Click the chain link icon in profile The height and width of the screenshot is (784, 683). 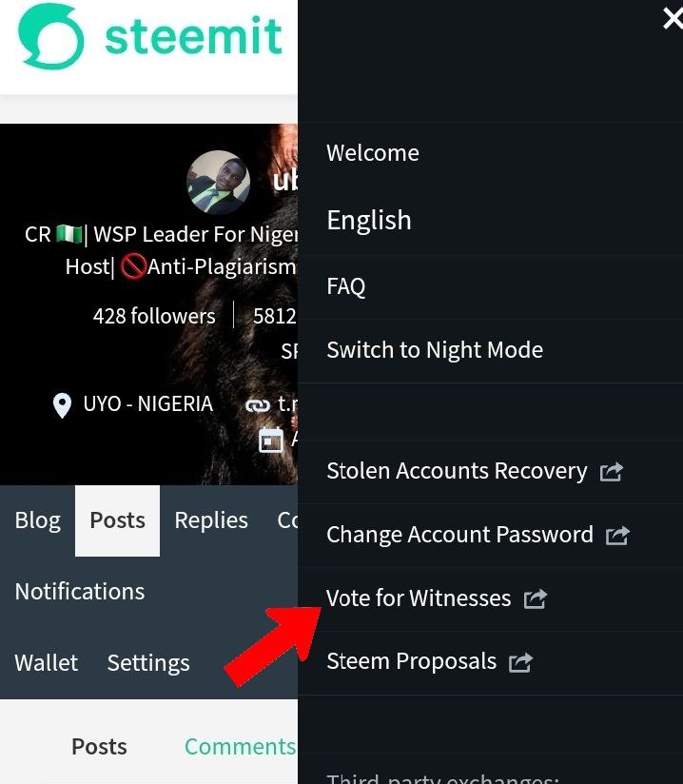pyautogui.click(x=258, y=406)
